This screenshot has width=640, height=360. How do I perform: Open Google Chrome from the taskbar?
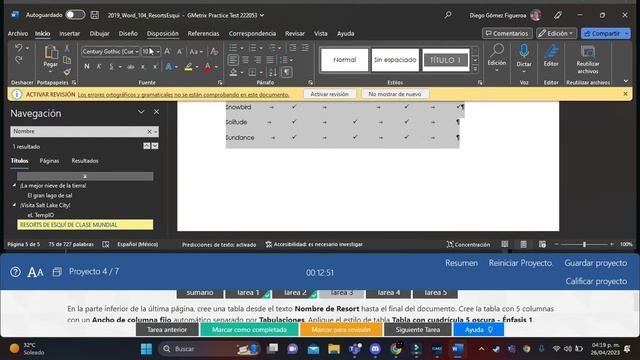point(396,349)
